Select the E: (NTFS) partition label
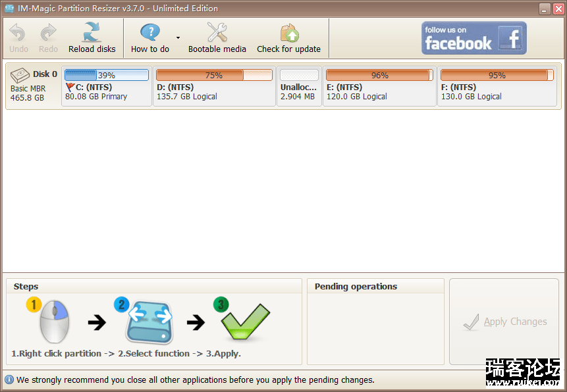This screenshot has width=567, height=392. tap(344, 87)
